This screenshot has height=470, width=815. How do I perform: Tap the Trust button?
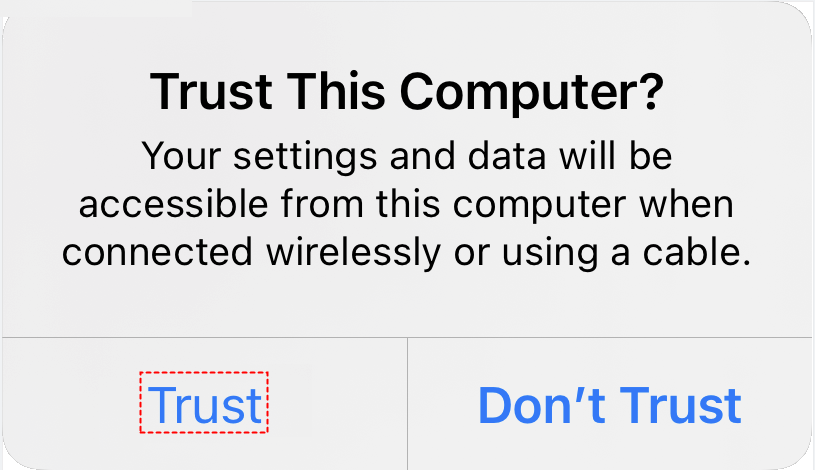pyautogui.click(x=205, y=404)
